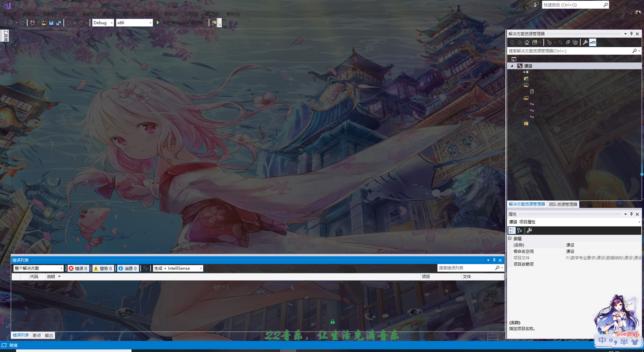Click the Home icon in Solution Explorer
The height and width of the screenshot is (352, 644).
click(x=527, y=42)
